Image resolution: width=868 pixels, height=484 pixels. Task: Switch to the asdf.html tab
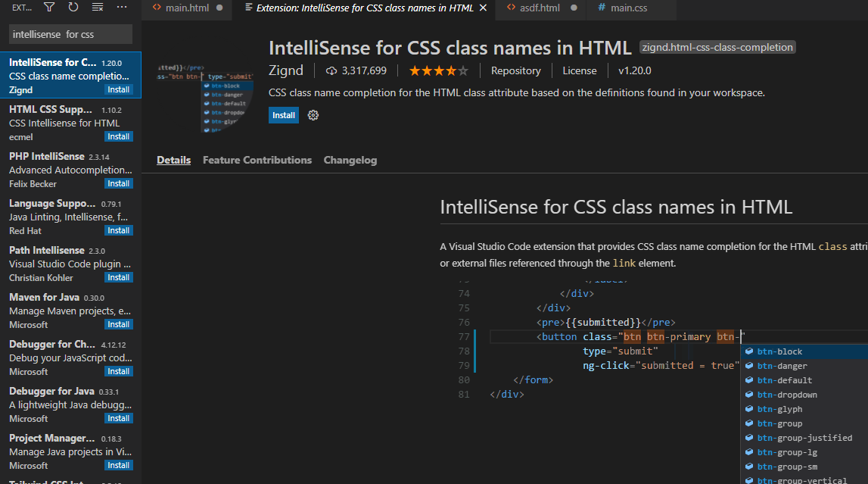(x=540, y=8)
